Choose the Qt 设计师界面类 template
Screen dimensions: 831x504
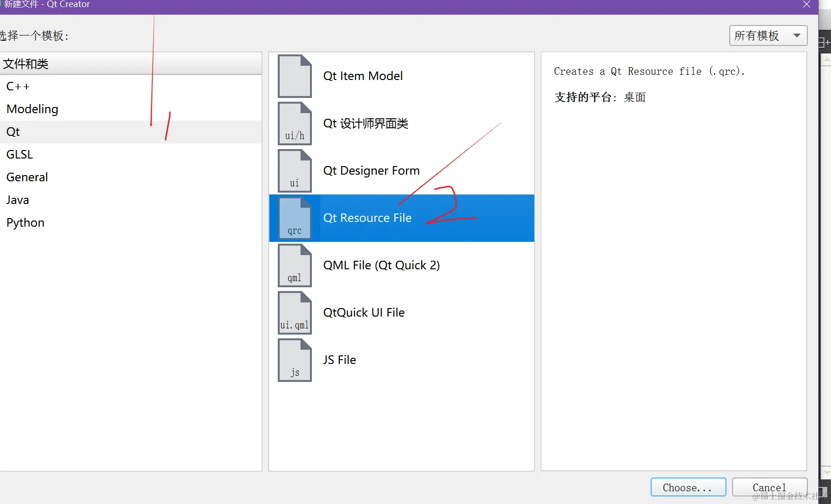[x=401, y=124]
